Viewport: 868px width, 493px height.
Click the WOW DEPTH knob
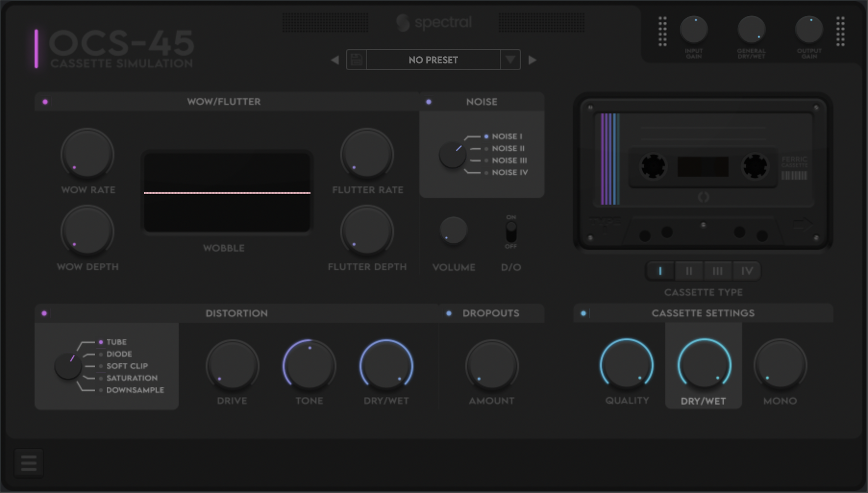point(87,231)
